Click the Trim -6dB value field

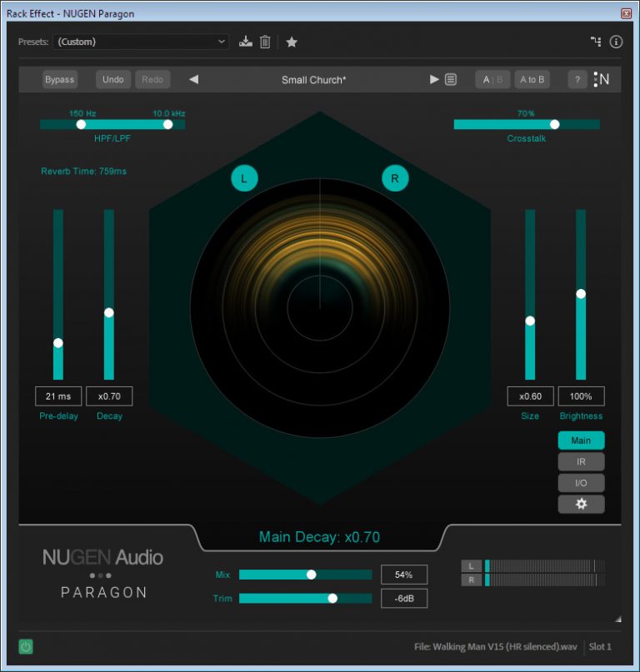pos(404,598)
